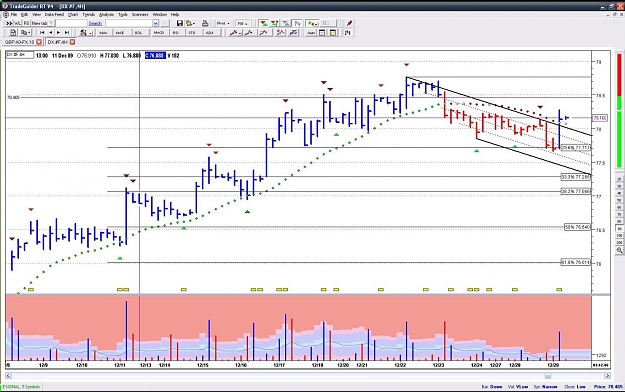The height and width of the screenshot is (392, 625).
Task: Open the green dot icon dropdown
Action: point(315,23)
